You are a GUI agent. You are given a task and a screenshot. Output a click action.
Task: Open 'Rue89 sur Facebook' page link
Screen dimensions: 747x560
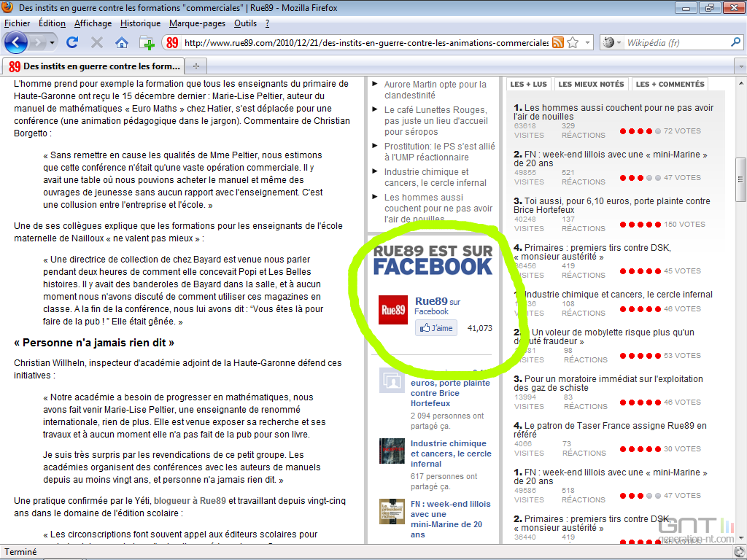pos(438,306)
